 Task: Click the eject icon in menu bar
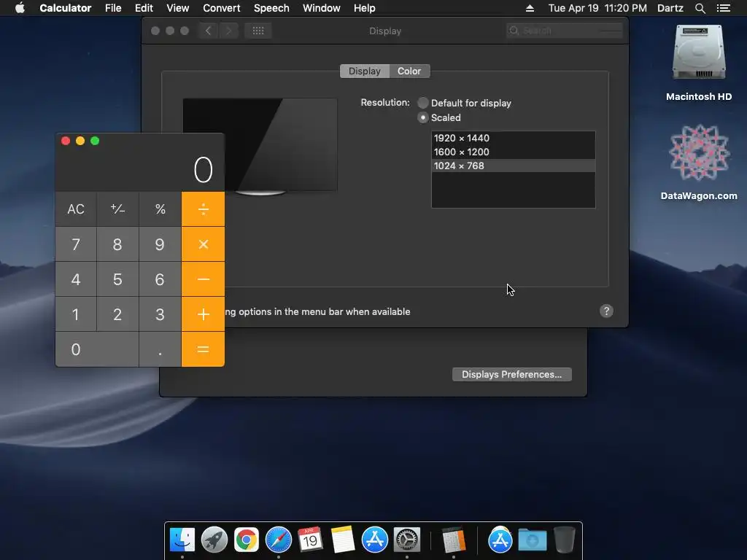tap(530, 8)
